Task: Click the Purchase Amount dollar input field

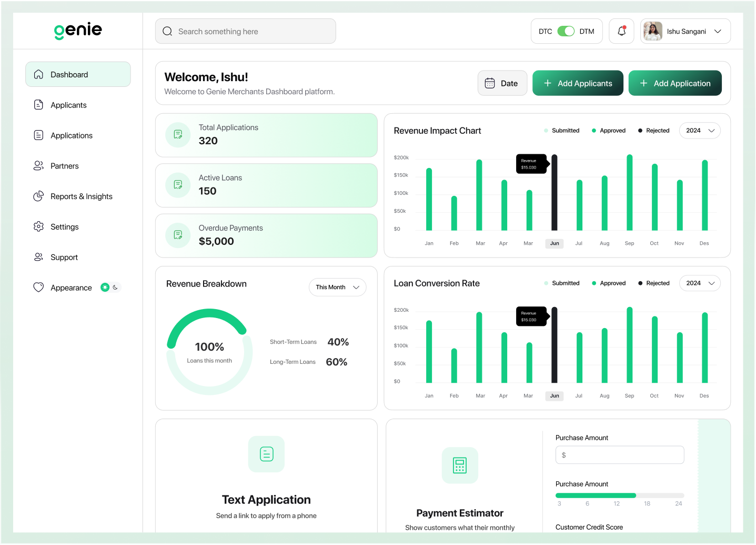Action: pos(620,455)
